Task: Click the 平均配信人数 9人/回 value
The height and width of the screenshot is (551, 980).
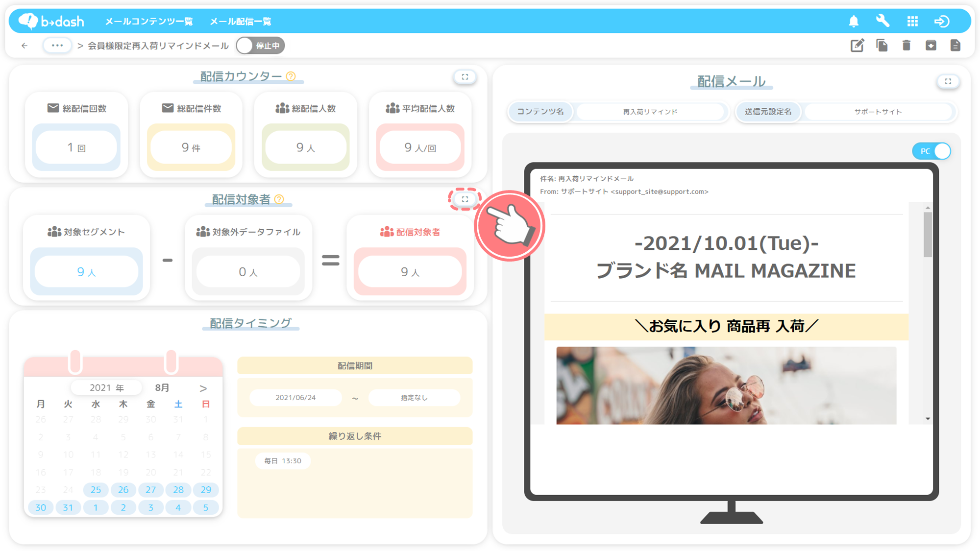Action: 420,147
